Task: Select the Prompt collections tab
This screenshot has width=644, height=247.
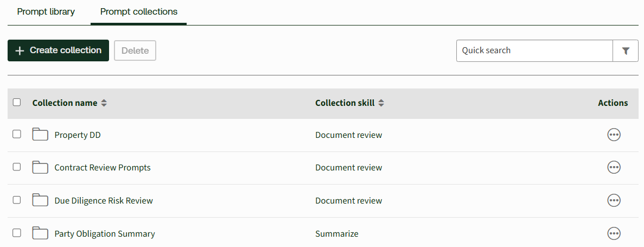Action: [139, 11]
